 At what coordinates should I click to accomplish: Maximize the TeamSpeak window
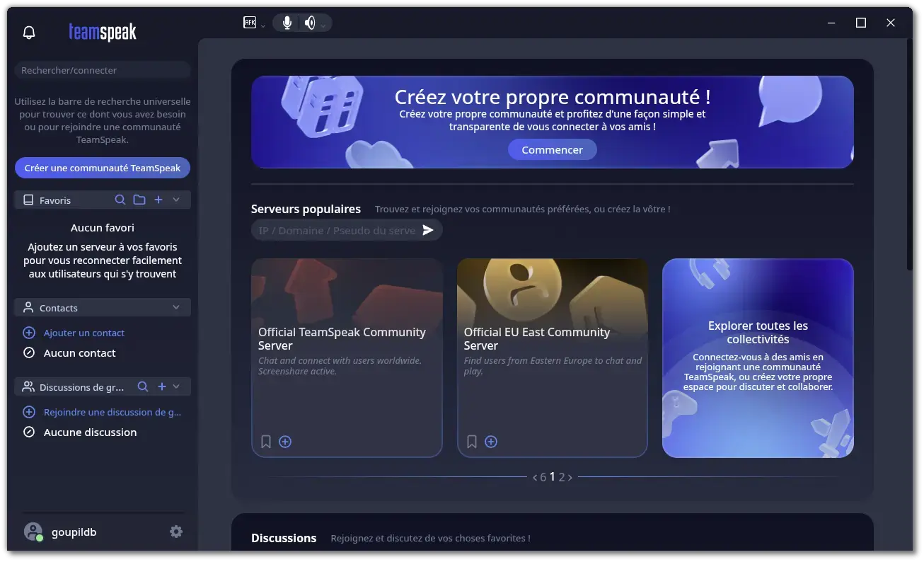click(x=861, y=23)
